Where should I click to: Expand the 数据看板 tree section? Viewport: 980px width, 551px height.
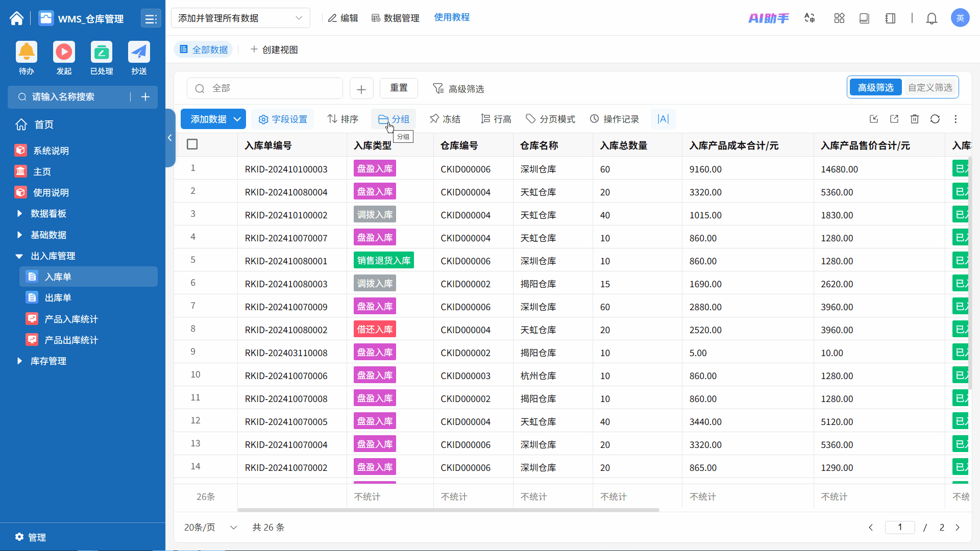pos(19,213)
